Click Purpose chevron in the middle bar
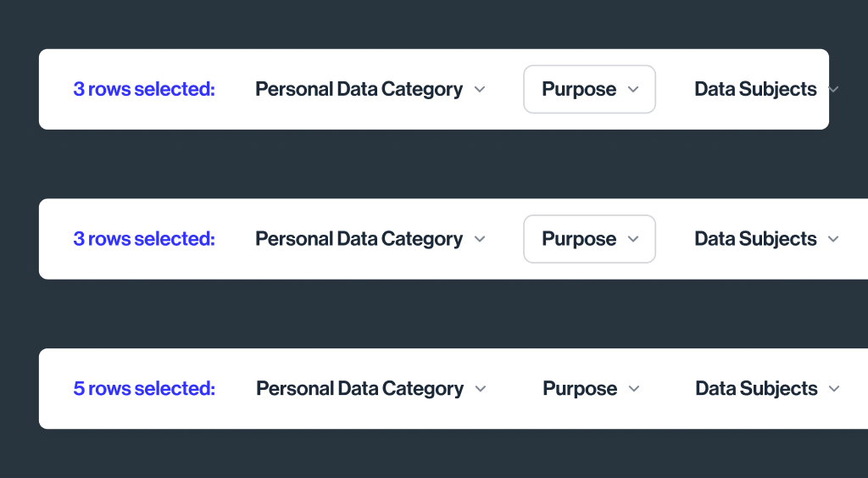Image resolution: width=868 pixels, height=478 pixels. click(632, 240)
